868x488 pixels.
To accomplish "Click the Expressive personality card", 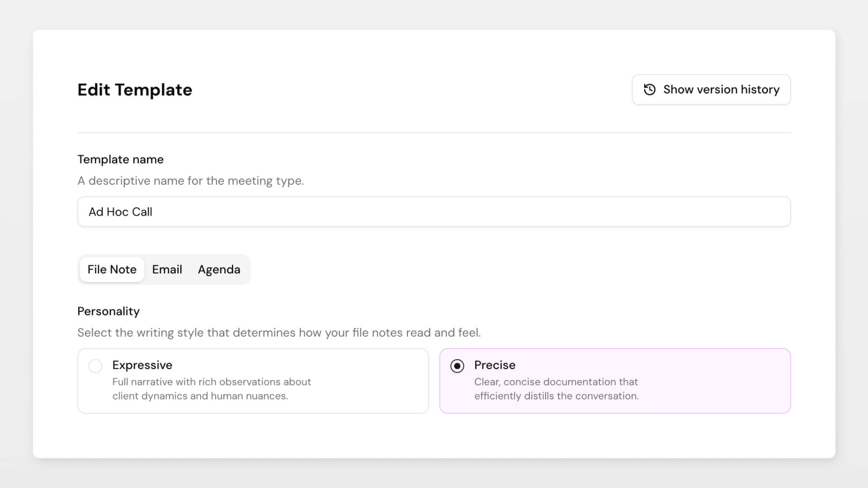I will click(253, 380).
